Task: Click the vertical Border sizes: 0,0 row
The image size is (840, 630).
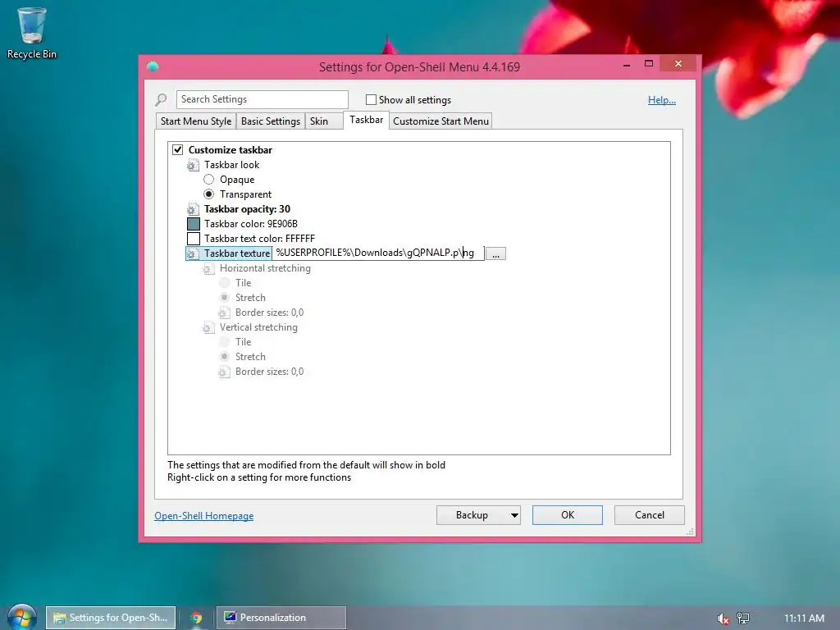Action: click(x=269, y=372)
